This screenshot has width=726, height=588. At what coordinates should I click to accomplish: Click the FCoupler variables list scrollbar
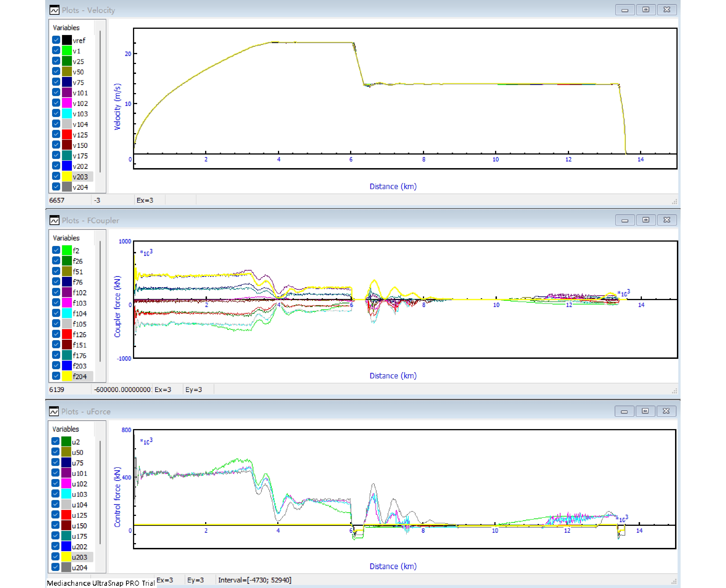(100, 301)
